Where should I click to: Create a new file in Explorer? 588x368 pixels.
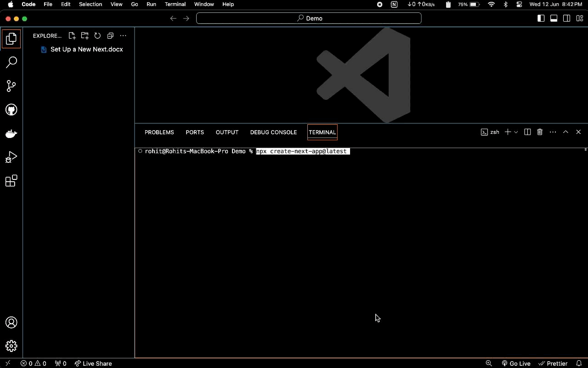(x=72, y=35)
